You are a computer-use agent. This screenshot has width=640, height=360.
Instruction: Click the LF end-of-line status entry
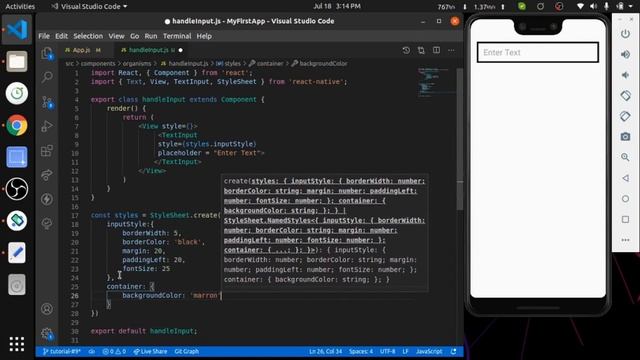(x=405, y=351)
